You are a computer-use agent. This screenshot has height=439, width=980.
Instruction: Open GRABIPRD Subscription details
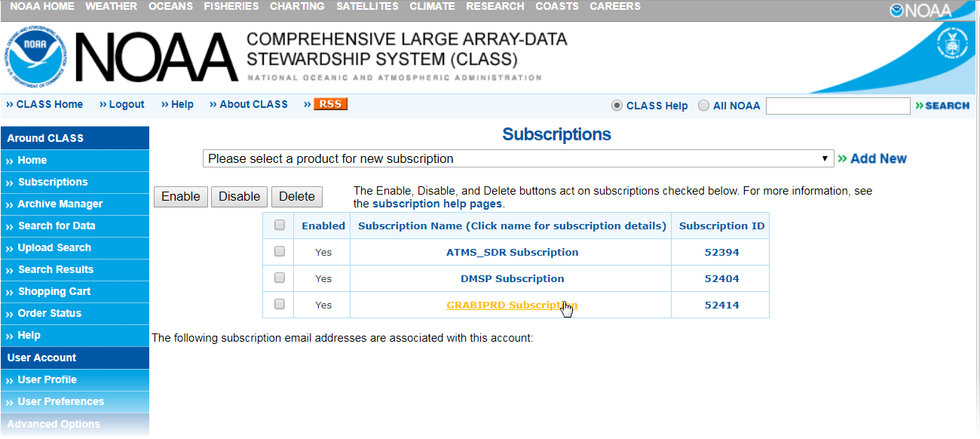pos(513,305)
